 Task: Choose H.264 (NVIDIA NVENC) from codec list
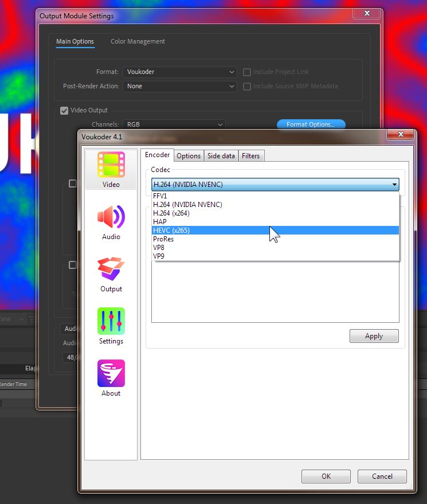coord(275,205)
